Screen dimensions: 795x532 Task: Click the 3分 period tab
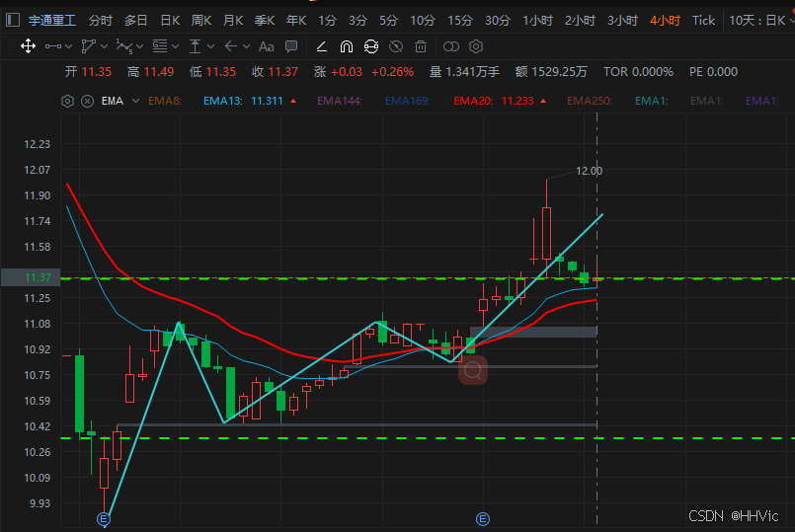pyautogui.click(x=358, y=21)
